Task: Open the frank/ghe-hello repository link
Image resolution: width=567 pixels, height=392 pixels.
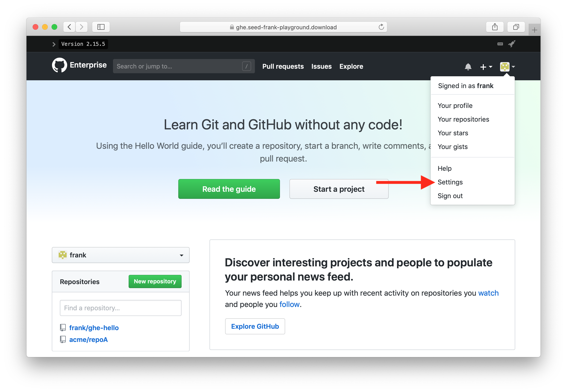Action: coord(94,328)
